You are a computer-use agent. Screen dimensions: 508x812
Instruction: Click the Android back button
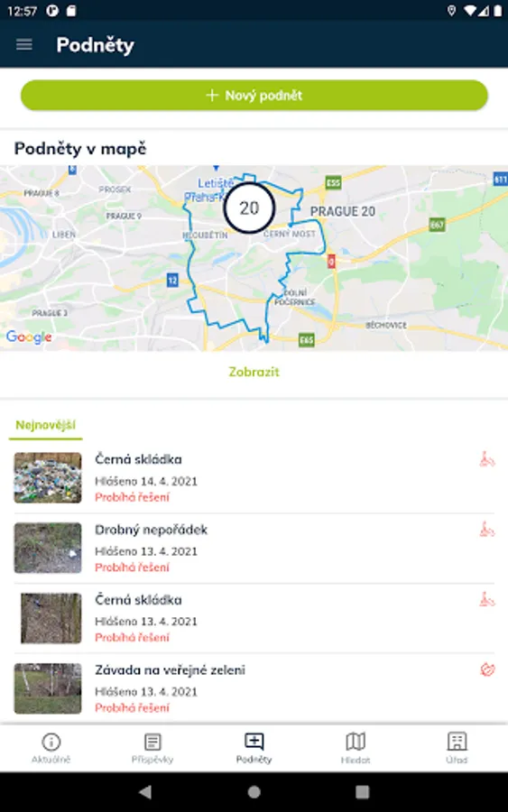tap(145, 791)
